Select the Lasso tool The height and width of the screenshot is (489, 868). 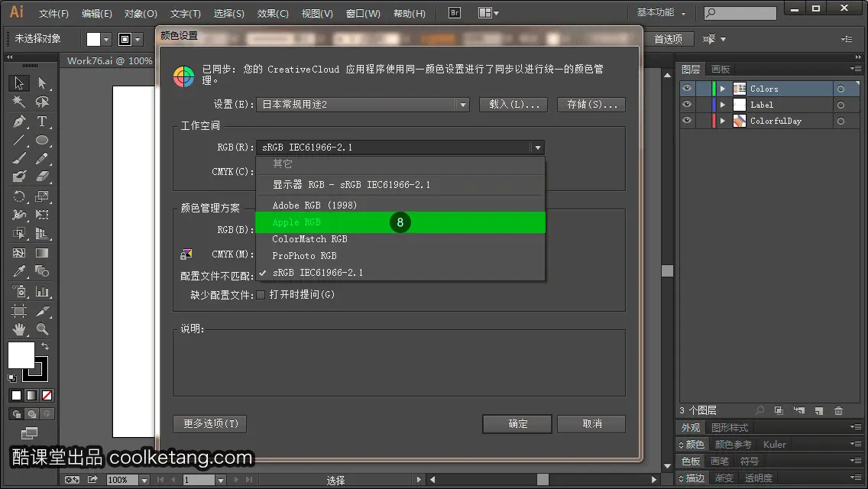click(42, 102)
